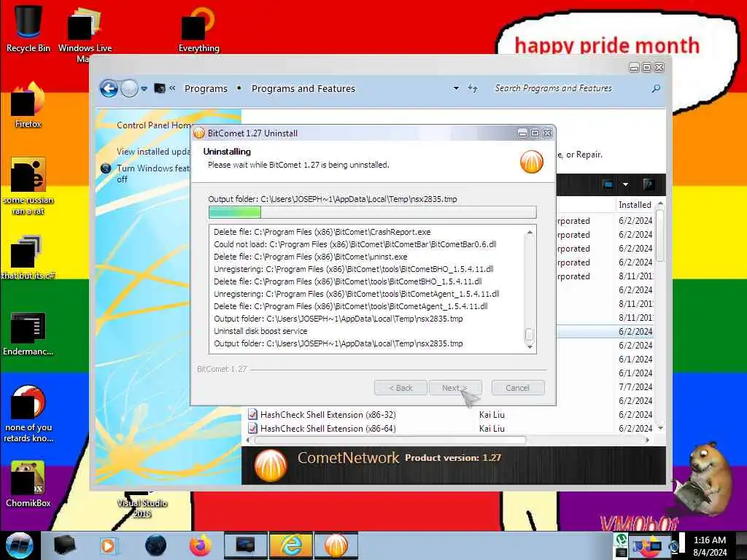Select the 'that but its c#' desktop icon
This screenshot has height=560, width=747.
(28, 257)
